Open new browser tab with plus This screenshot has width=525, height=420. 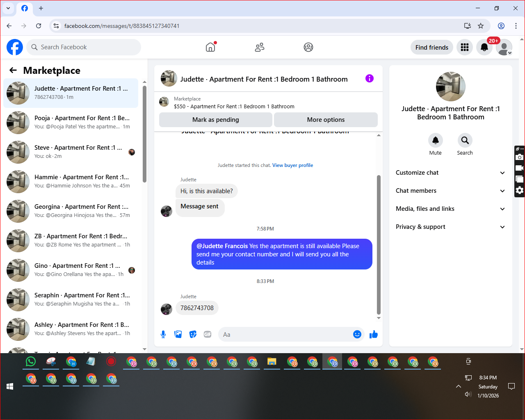41,8
